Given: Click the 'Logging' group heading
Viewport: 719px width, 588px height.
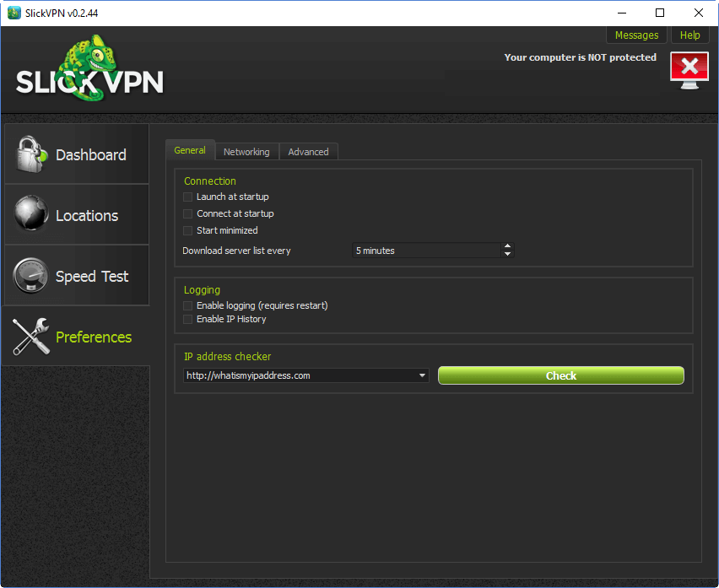Looking at the screenshot, I should 202,290.
